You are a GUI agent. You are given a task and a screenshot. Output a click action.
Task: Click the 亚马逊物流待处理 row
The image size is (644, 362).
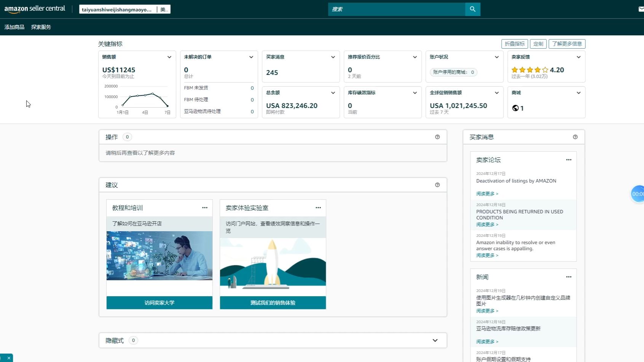pos(219,111)
